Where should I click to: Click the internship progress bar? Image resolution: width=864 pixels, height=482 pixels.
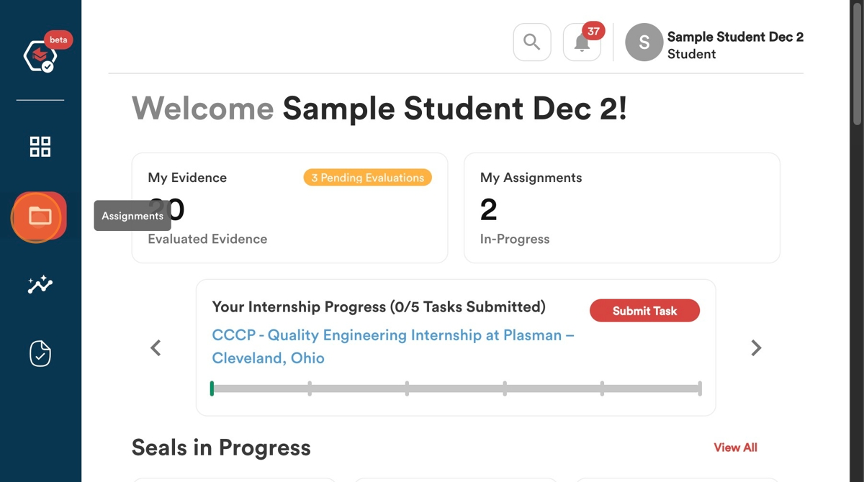456,388
